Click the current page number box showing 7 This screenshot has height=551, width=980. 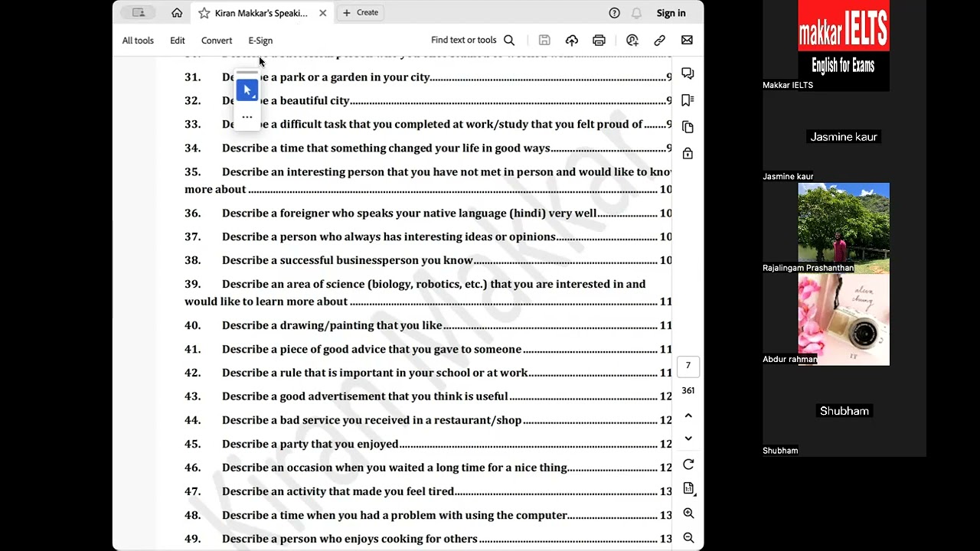click(688, 366)
